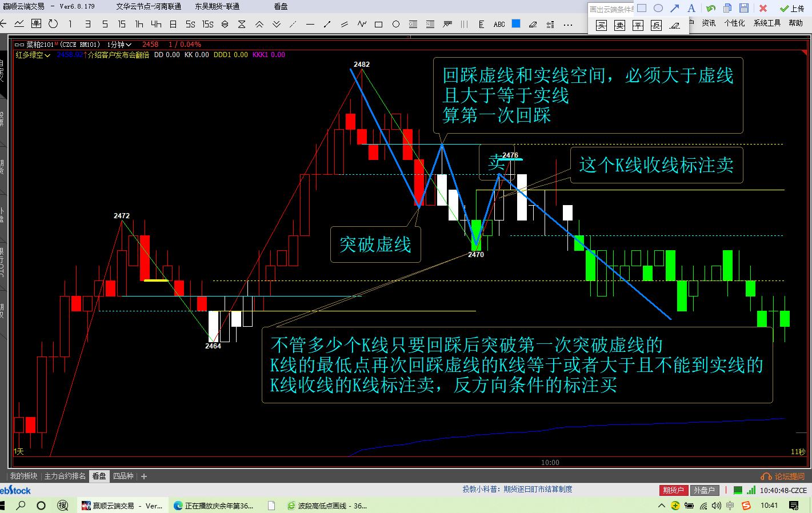This screenshot has height=513, width=812.
Task: Click the 期货户 account button
Action: pyautogui.click(x=673, y=490)
